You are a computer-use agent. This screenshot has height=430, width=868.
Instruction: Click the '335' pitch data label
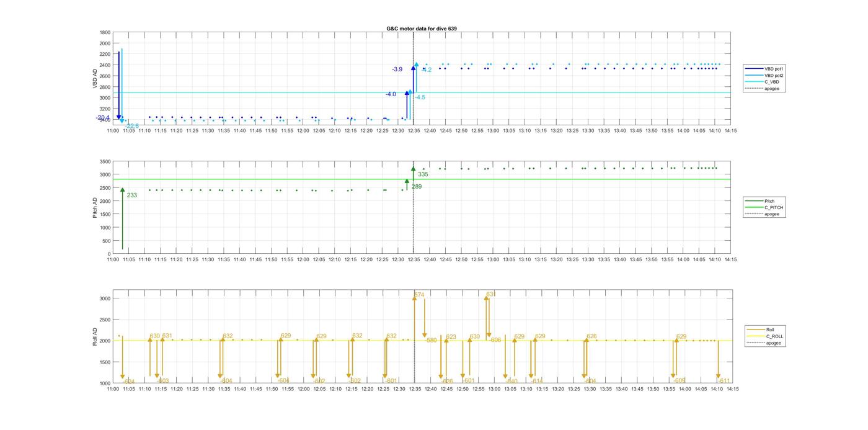click(x=423, y=174)
